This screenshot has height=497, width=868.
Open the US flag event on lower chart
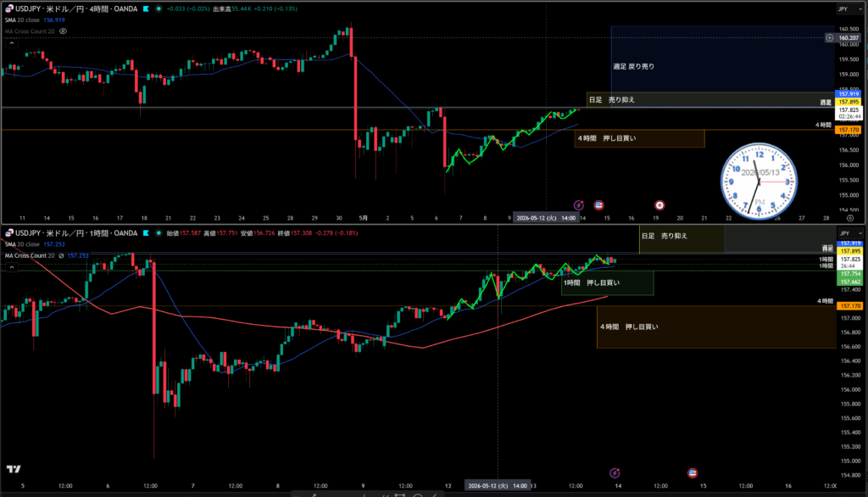692,473
